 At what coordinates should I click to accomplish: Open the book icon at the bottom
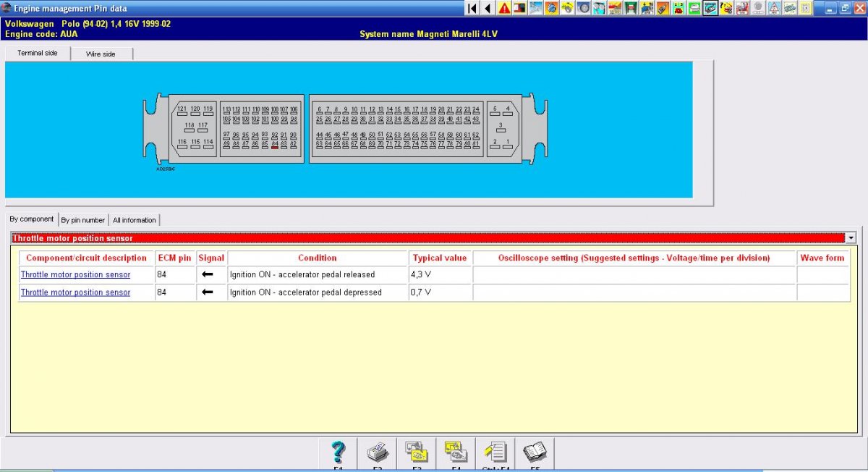click(x=535, y=452)
